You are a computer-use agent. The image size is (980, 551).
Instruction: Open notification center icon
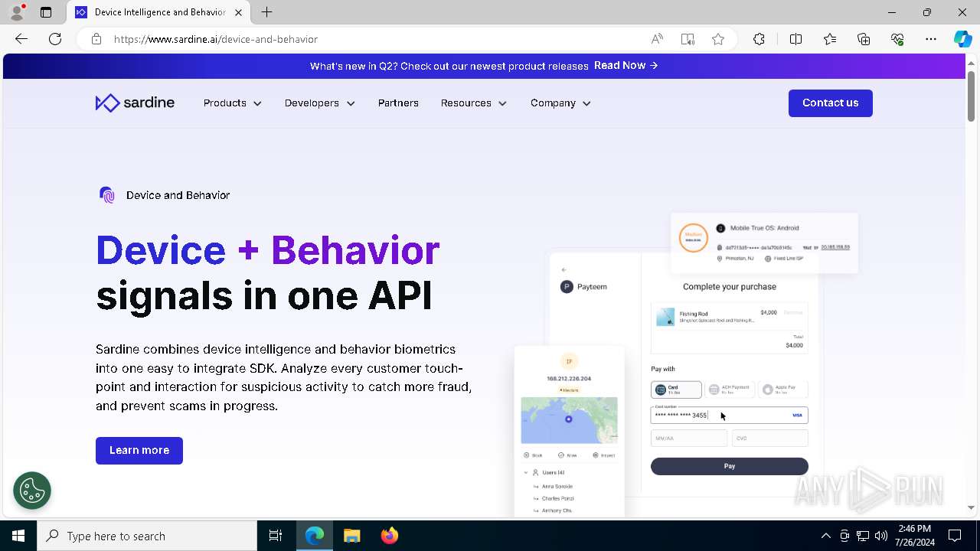click(955, 536)
